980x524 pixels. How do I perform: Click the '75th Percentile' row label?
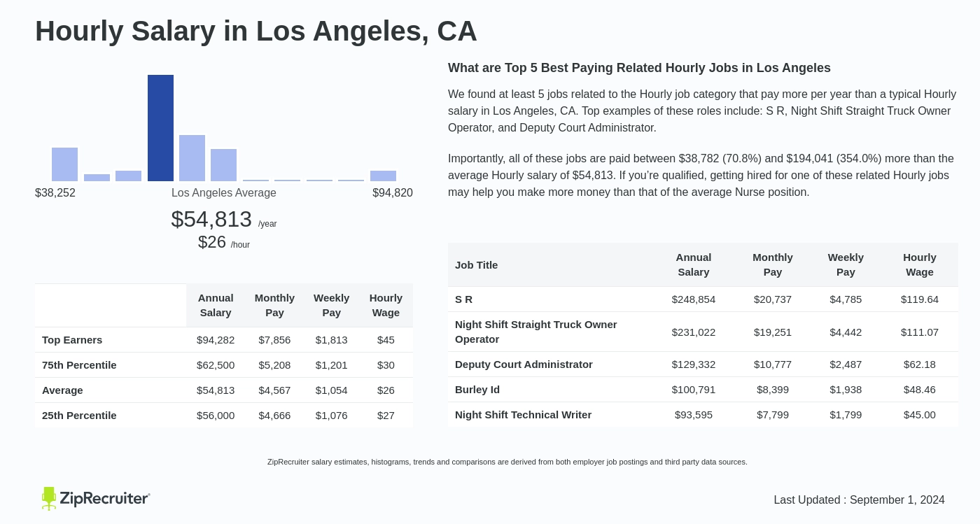[79, 365]
